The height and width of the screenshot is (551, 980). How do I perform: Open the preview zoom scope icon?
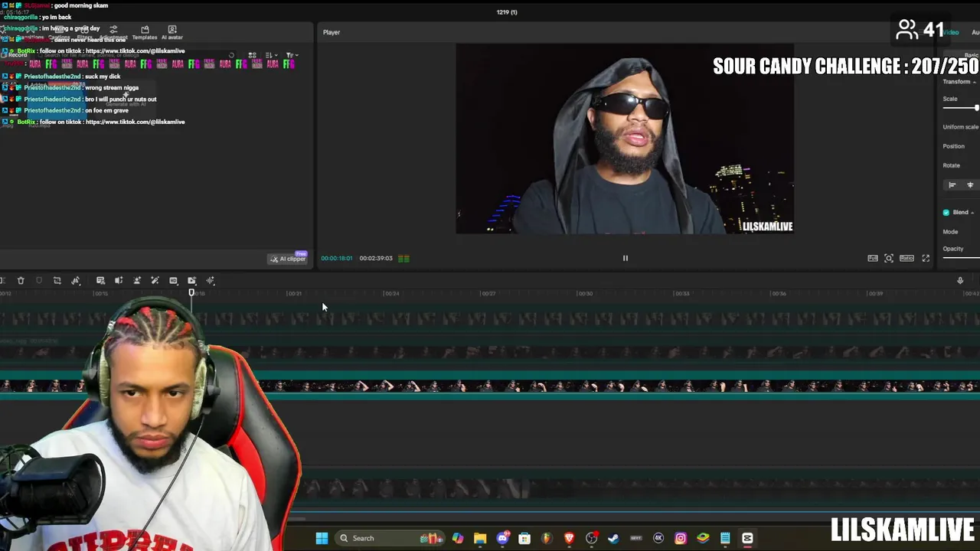click(889, 259)
